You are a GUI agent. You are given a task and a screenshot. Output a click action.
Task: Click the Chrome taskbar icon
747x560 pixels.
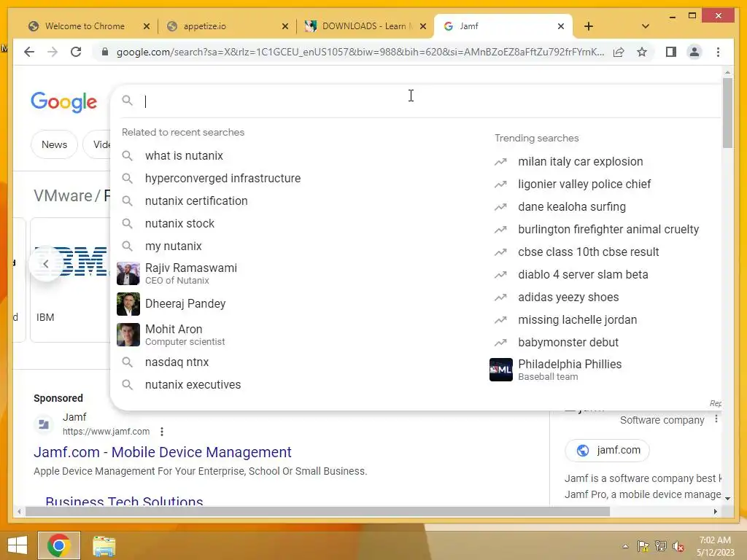coord(58,545)
